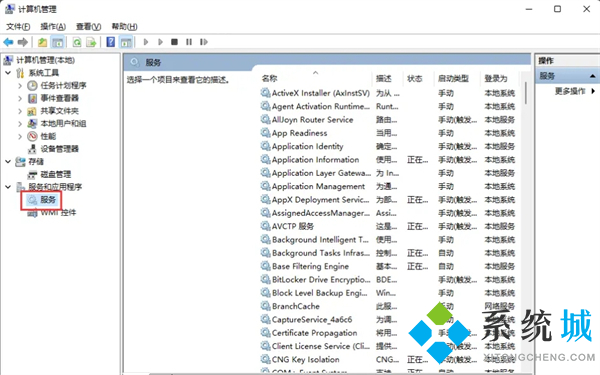The height and width of the screenshot is (375, 600).
Task: Open the 帮助(H) menu
Action: point(124,26)
